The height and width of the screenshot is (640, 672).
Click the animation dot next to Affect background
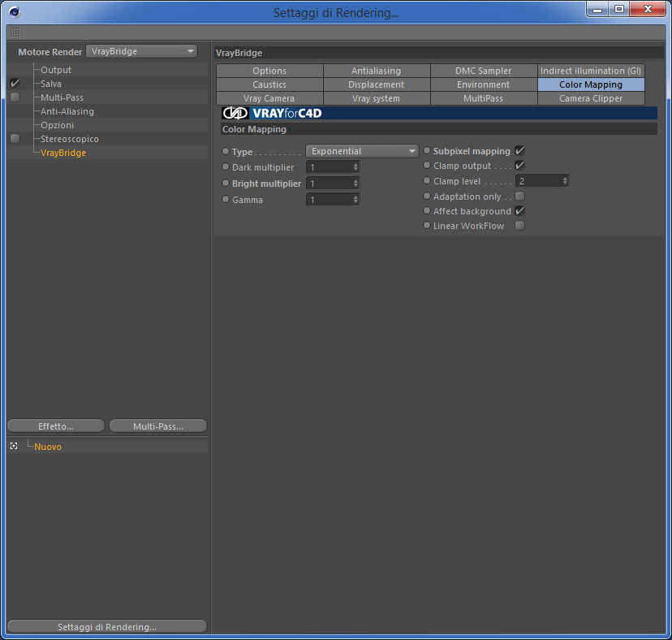click(426, 210)
